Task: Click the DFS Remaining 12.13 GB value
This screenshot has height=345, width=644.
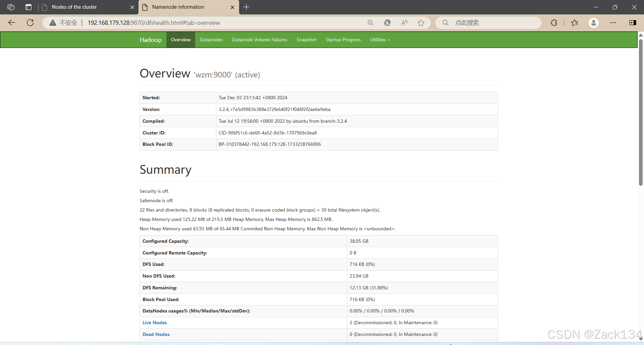Action: (369, 288)
